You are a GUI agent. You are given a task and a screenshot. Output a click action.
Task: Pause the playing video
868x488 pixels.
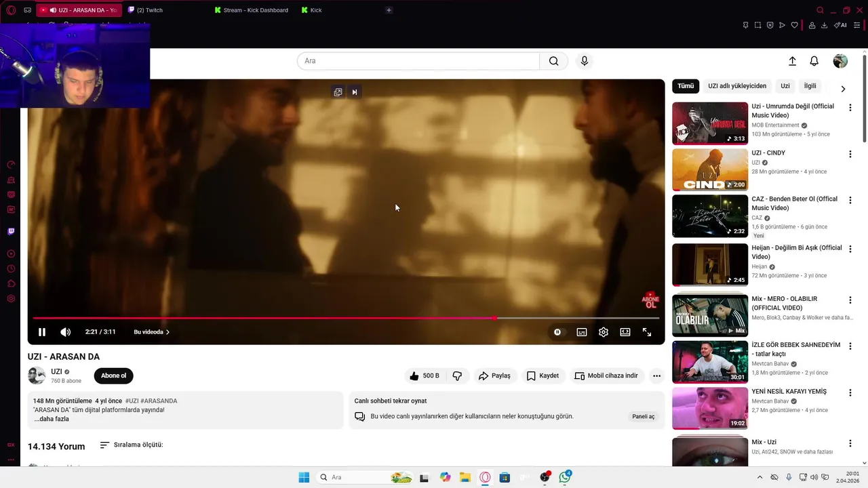42,332
